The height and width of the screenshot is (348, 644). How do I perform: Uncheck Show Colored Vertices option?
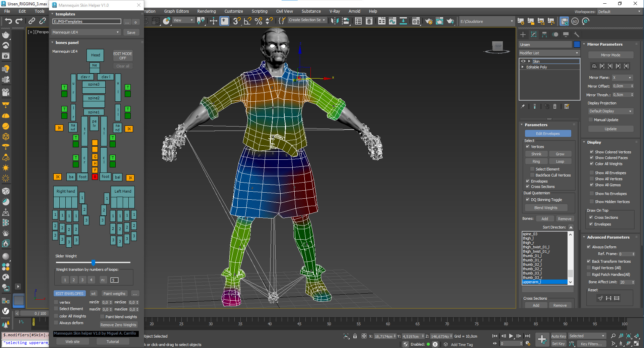pos(591,152)
